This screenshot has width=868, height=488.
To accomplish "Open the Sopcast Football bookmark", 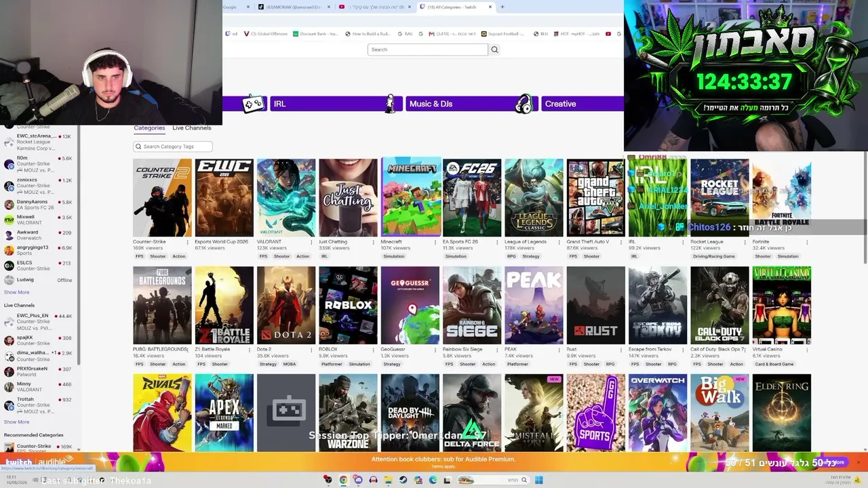I will point(503,34).
